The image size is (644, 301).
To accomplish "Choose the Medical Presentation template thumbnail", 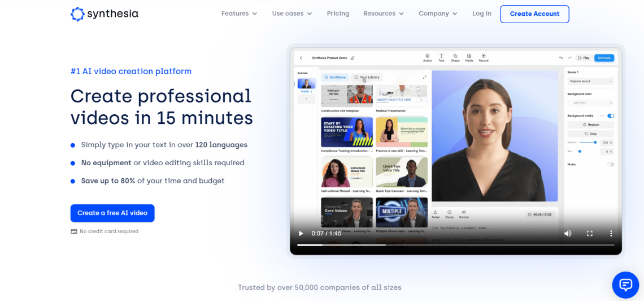I will pos(402,96).
